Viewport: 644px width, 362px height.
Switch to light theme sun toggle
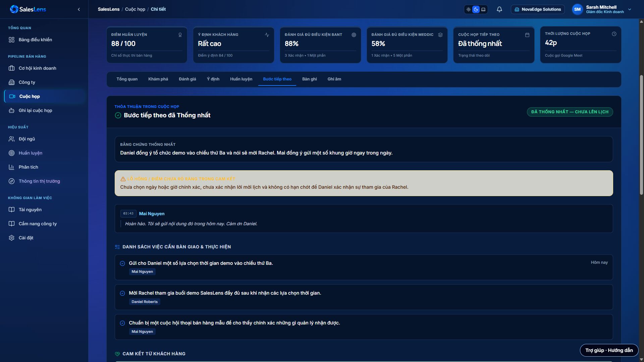469,9
